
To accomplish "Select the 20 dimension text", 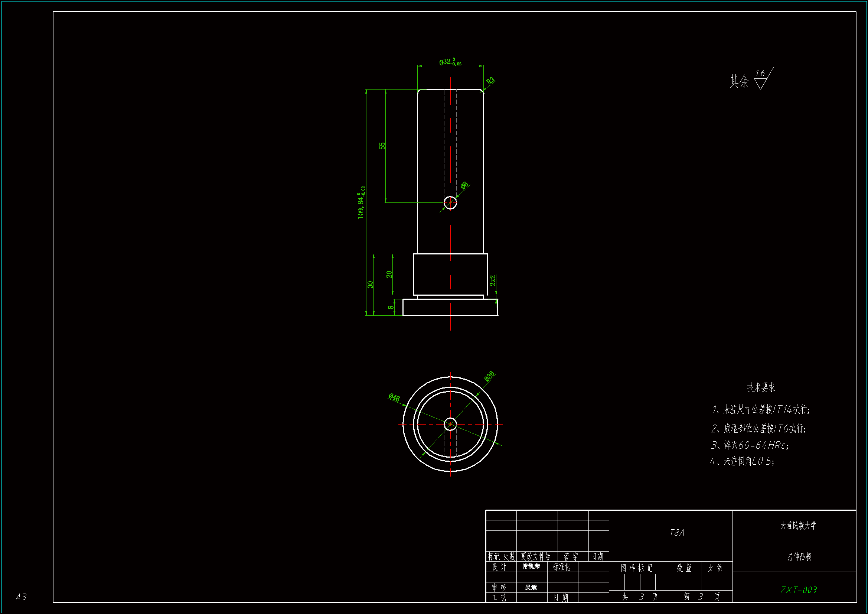I will pos(389,274).
